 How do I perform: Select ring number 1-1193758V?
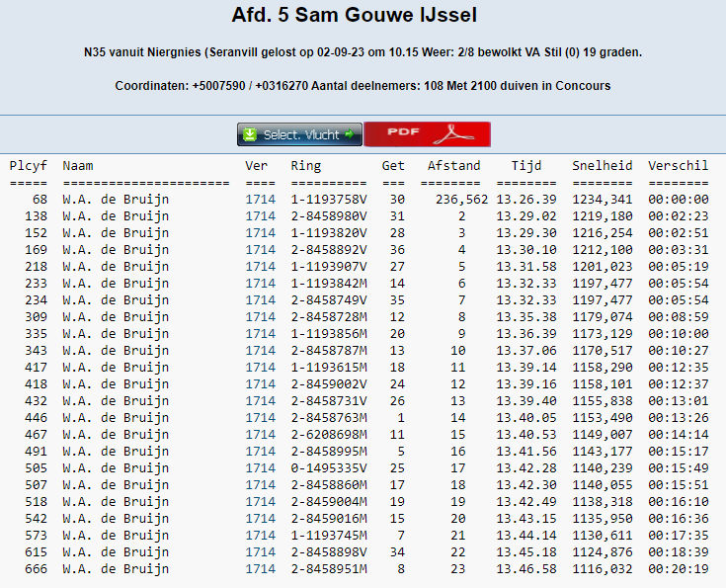point(329,200)
